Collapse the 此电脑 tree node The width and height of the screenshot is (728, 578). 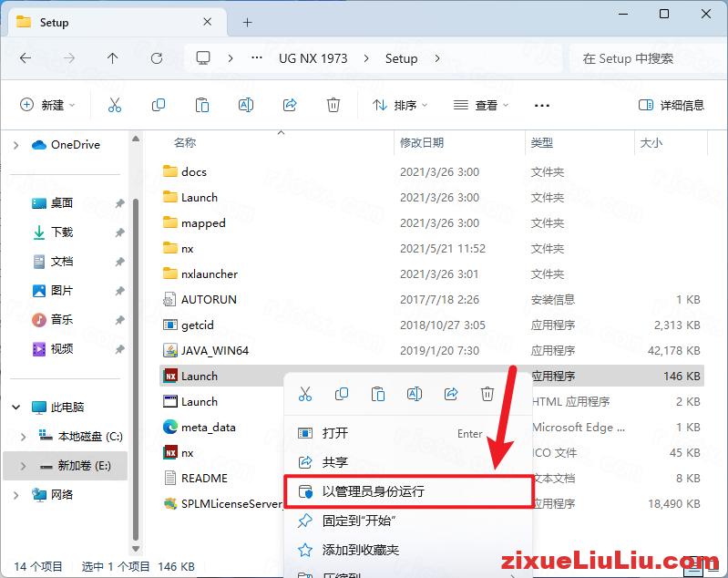(15, 407)
